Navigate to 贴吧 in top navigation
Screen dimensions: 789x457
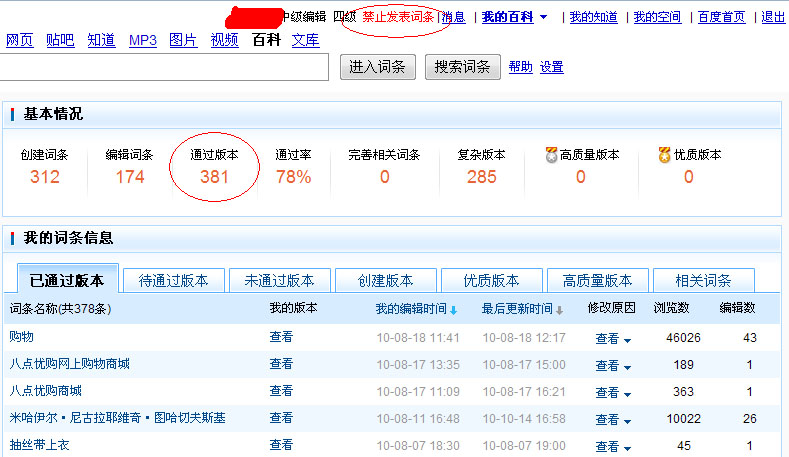click(60, 40)
